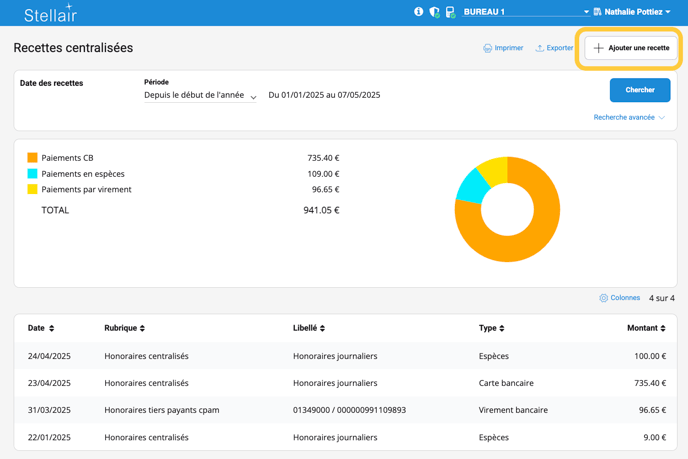Click the Colonnes gear icon
The height and width of the screenshot is (459, 688).
coord(603,298)
